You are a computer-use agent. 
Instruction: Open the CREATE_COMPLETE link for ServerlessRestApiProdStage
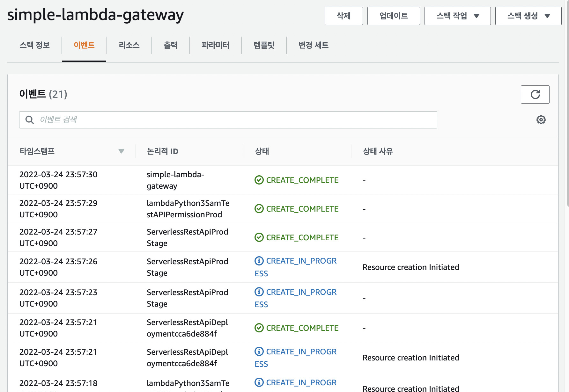[x=302, y=237]
